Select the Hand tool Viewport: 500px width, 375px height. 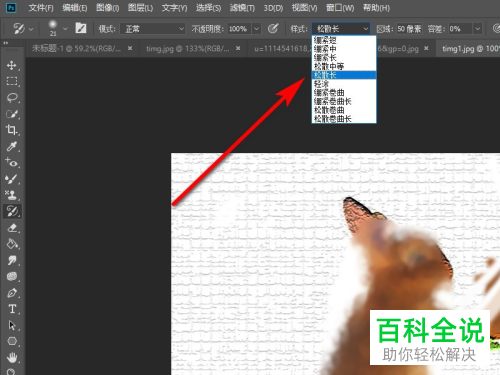(12, 358)
